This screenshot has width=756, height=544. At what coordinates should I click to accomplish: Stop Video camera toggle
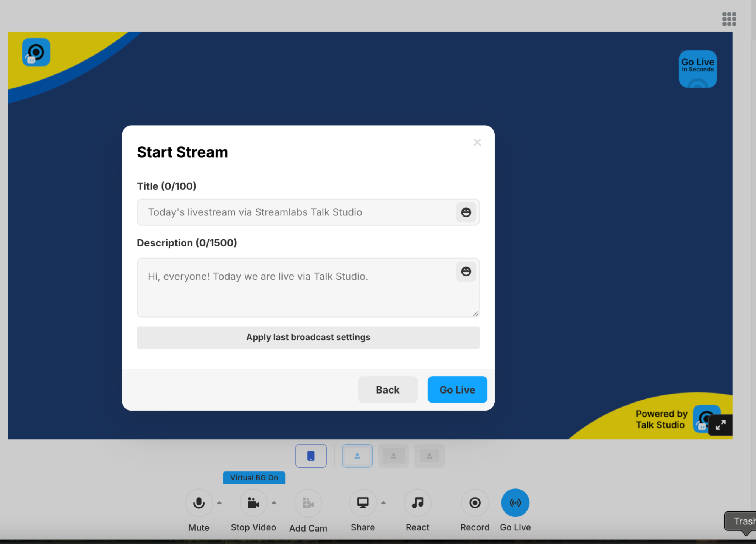coord(253,503)
